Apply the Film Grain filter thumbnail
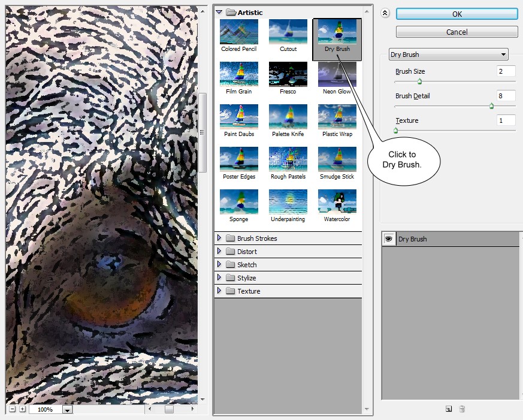The image size is (523, 420). [238, 74]
